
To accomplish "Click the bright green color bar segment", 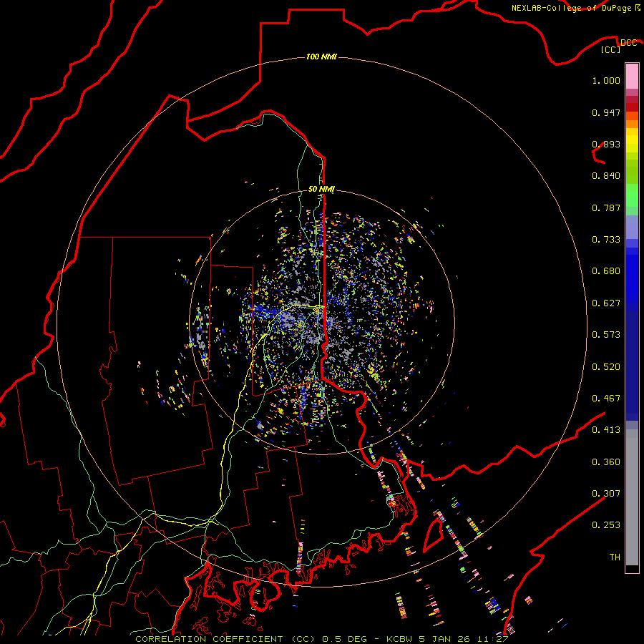I will point(632,195).
